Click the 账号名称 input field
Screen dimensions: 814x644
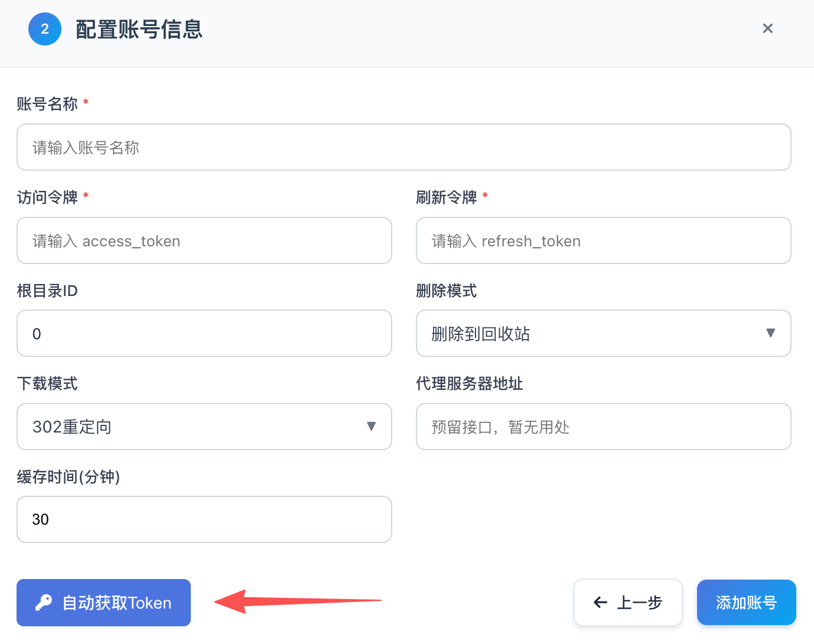404,147
